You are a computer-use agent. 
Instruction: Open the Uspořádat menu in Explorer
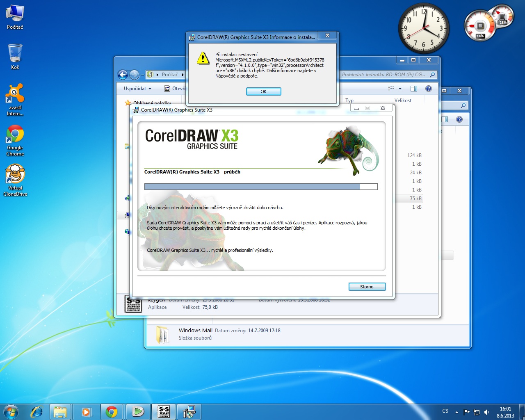[x=137, y=89]
